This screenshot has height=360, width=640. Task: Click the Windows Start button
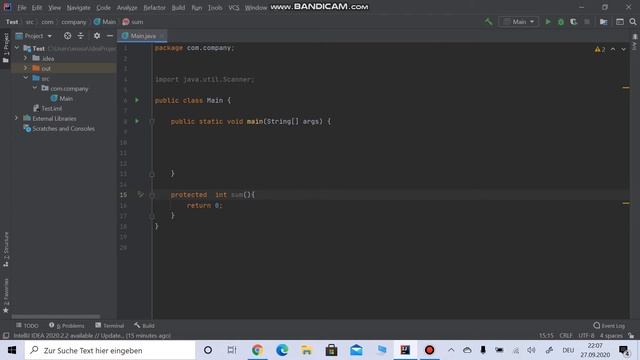12,350
